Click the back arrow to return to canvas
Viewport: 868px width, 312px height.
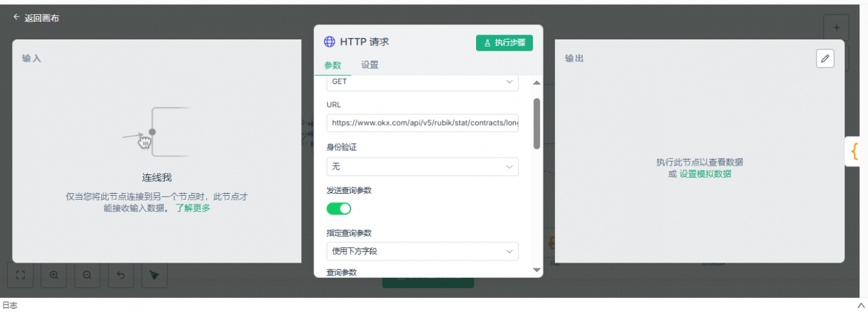(17, 17)
